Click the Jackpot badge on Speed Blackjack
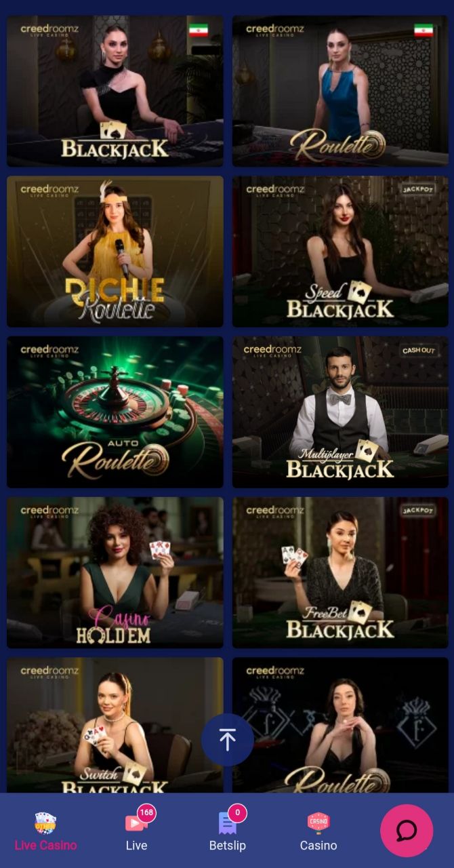Screen dimensions: 454x868 418,190
